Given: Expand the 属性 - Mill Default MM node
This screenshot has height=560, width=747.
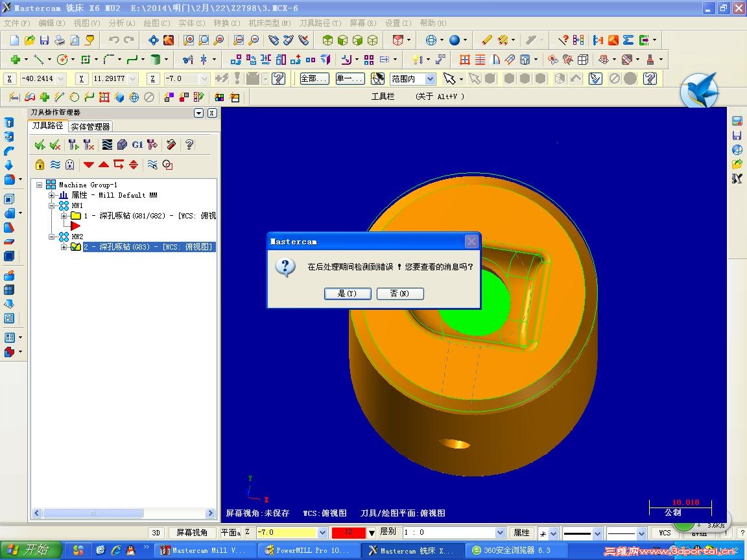Looking at the screenshot, I should pos(51,195).
